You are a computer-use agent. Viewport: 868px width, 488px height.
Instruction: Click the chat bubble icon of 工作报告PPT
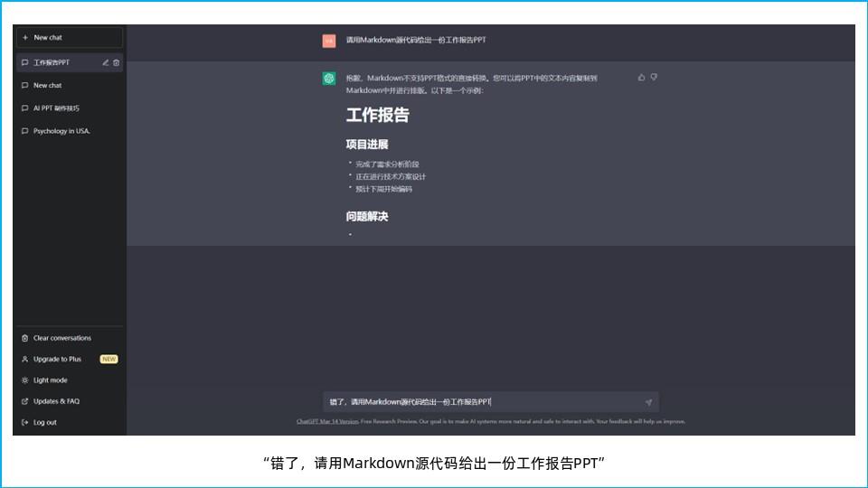coord(25,62)
